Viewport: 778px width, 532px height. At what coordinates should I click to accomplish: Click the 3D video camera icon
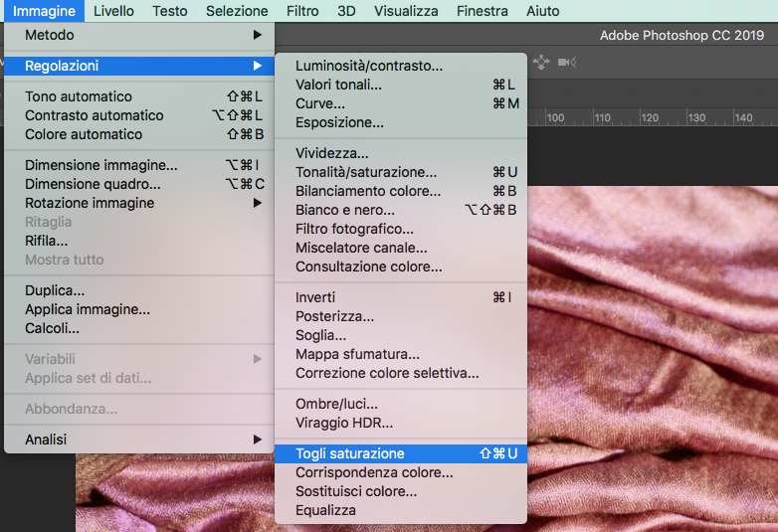[x=567, y=63]
